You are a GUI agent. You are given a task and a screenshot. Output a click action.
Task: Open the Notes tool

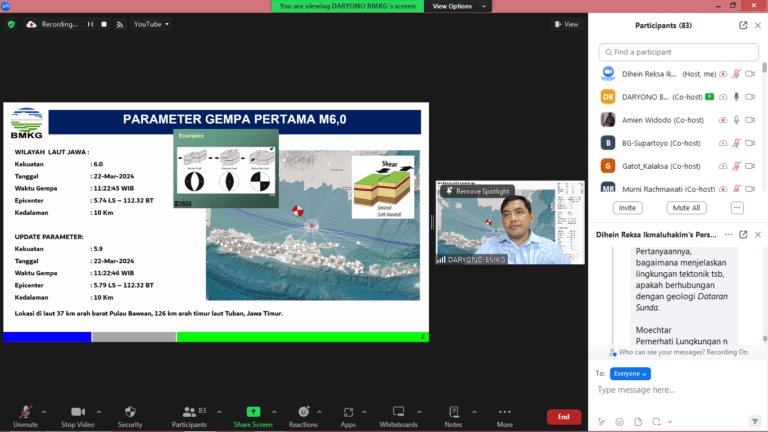[x=454, y=411]
